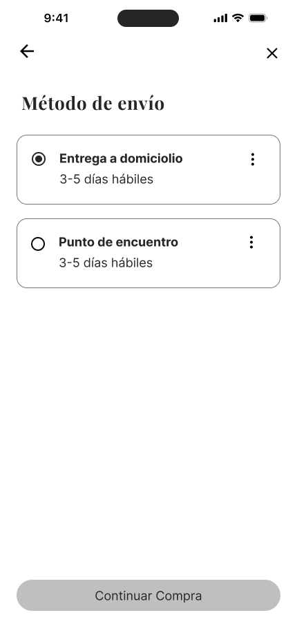Choose the meeting point option card
297x644 pixels.
[148, 254]
